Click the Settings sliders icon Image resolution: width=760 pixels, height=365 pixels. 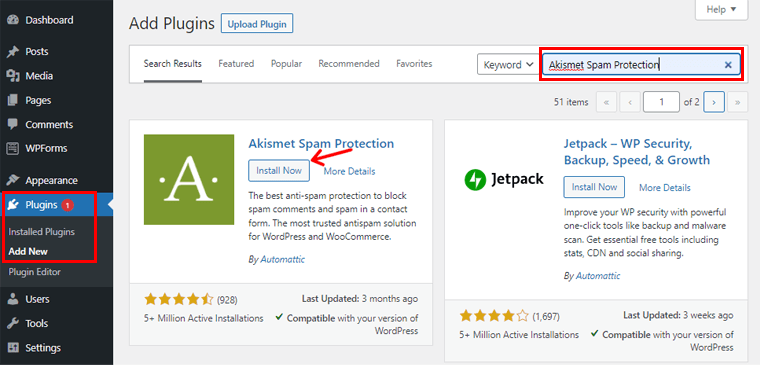pos(13,348)
